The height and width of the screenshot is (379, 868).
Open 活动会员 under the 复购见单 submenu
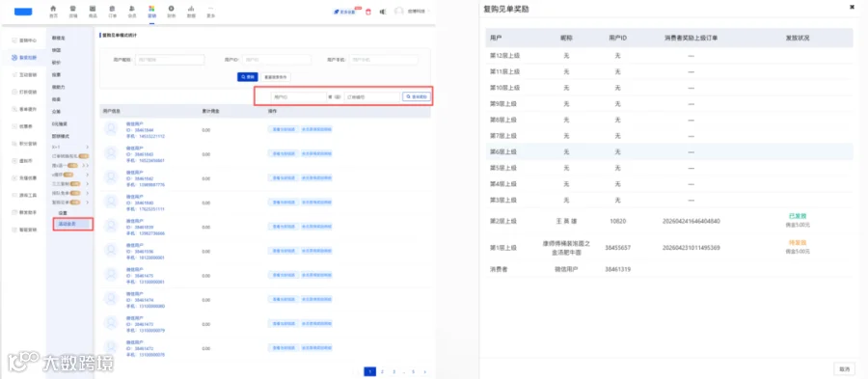[67, 224]
